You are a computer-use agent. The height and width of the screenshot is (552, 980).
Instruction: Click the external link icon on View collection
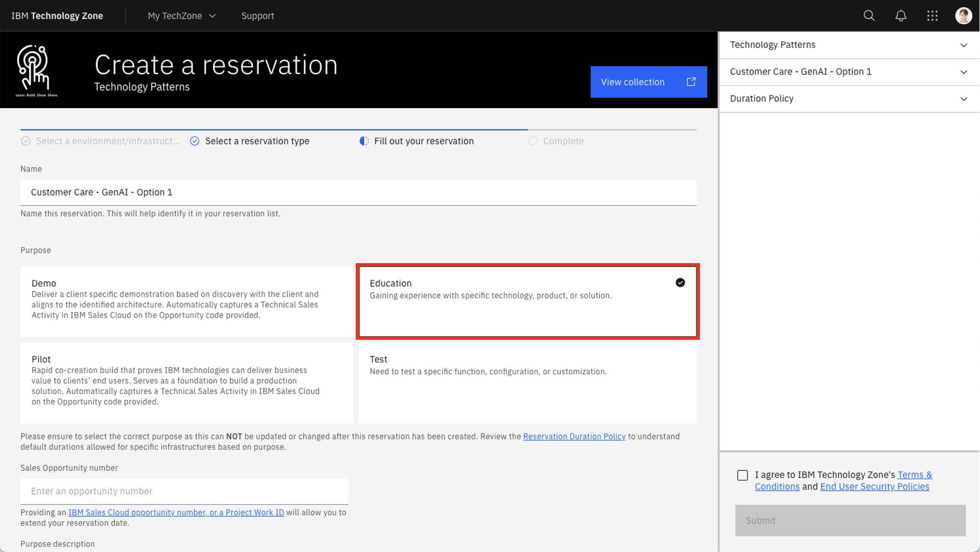click(x=691, y=82)
